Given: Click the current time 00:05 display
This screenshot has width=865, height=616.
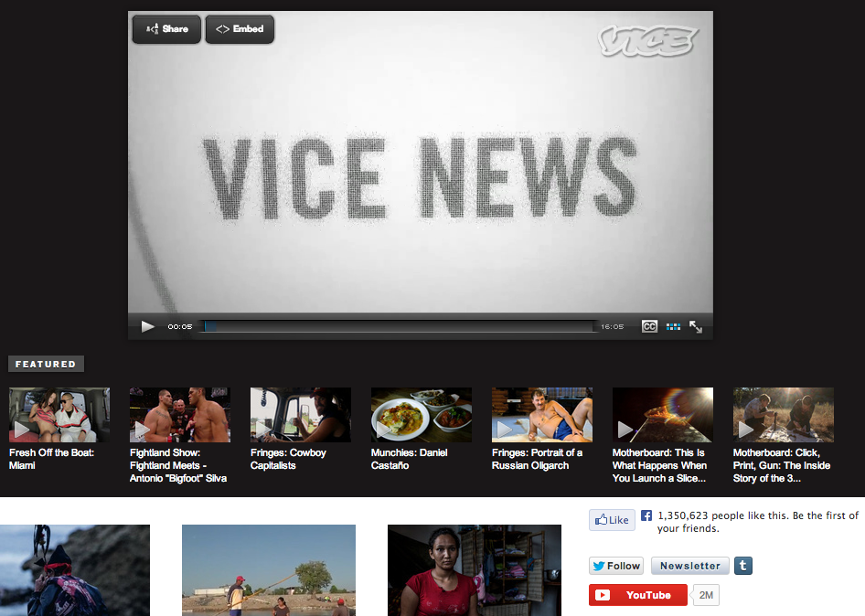Looking at the screenshot, I should tap(180, 326).
